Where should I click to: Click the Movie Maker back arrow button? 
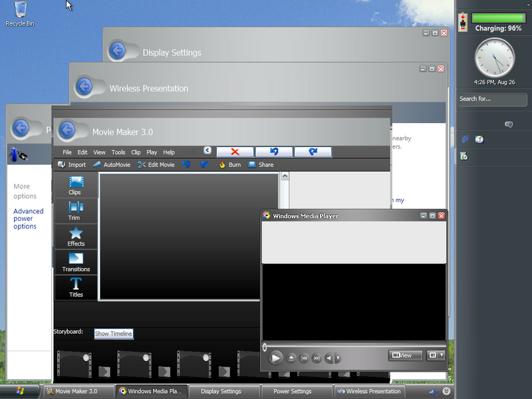[67, 130]
